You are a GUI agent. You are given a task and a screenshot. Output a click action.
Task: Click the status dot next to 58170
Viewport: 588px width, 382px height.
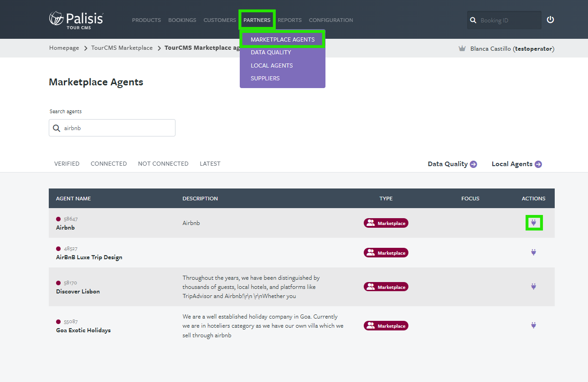[58, 283]
